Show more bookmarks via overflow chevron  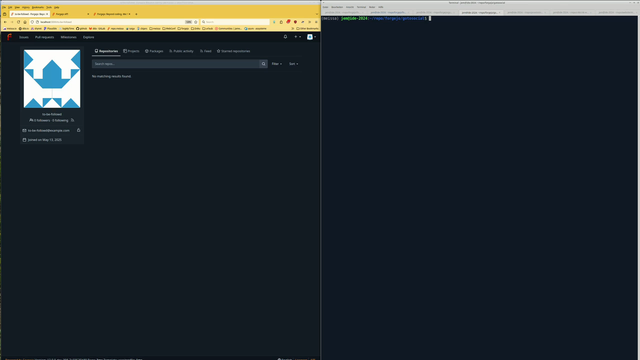293,29
